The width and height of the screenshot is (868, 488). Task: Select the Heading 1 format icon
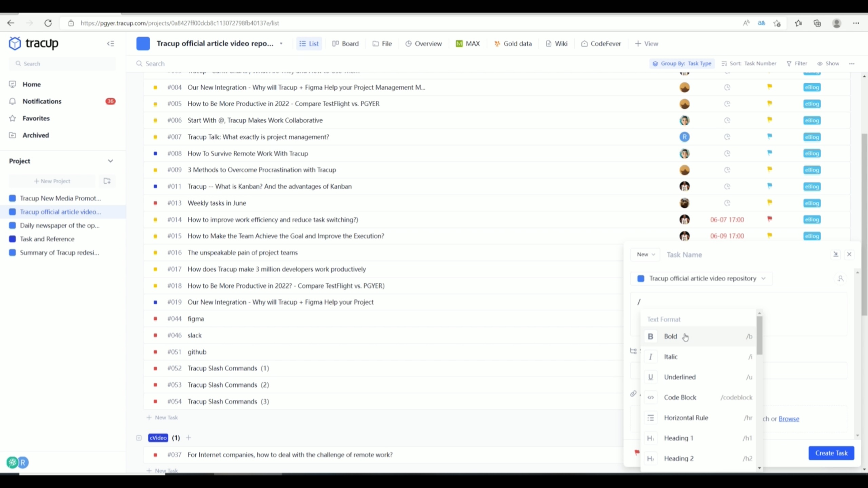650,438
